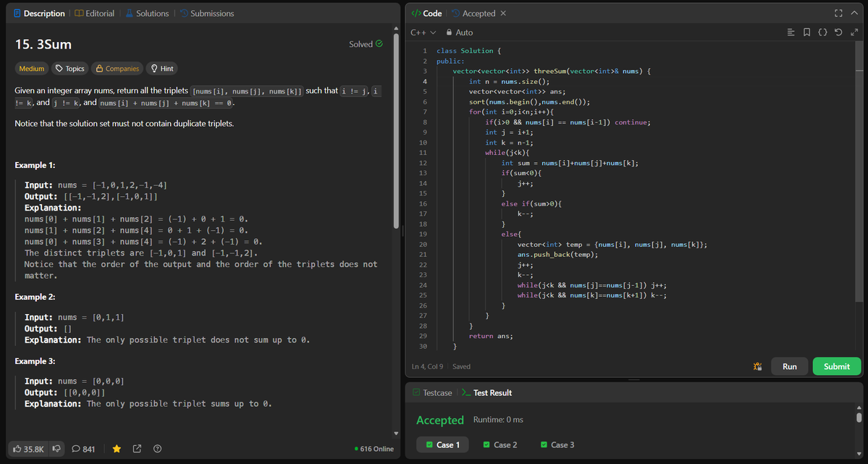The image size is (868, 464).
Task: Click the curly braces snippet icon
Action: pos(822,33)
